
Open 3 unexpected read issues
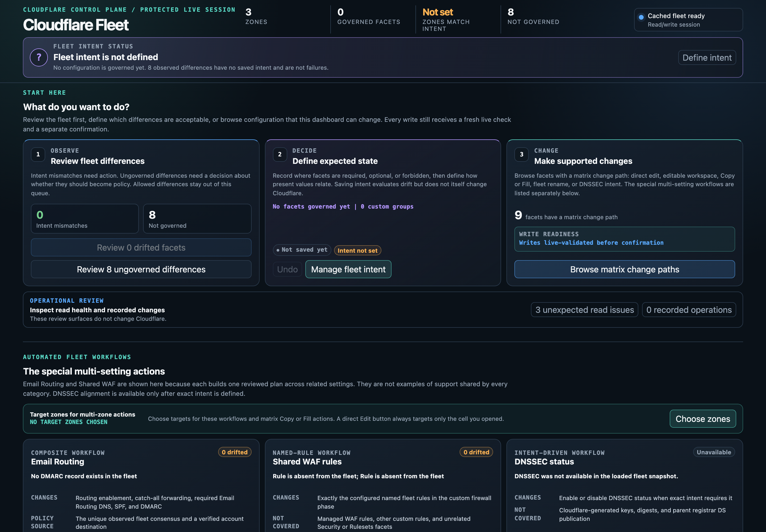584,310
